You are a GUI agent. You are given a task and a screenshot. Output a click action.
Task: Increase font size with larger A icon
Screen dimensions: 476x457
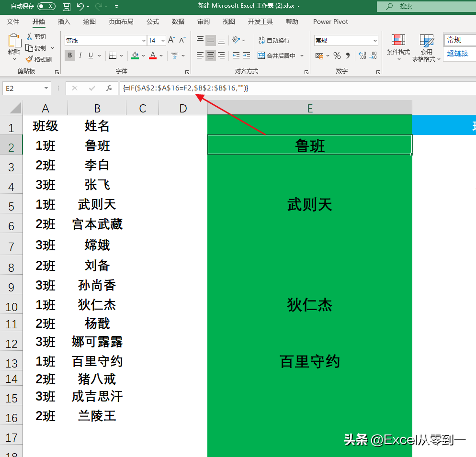[x=171, y=40]
